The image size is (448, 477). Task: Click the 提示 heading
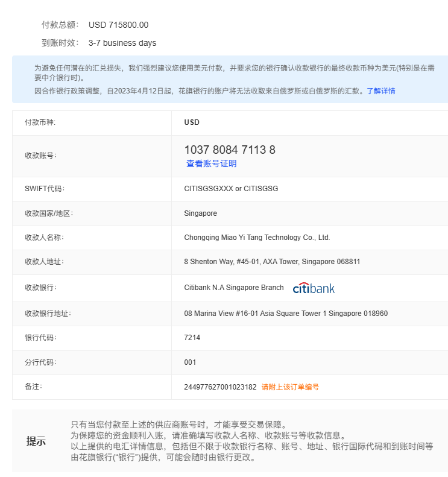[x=36, y=441]
